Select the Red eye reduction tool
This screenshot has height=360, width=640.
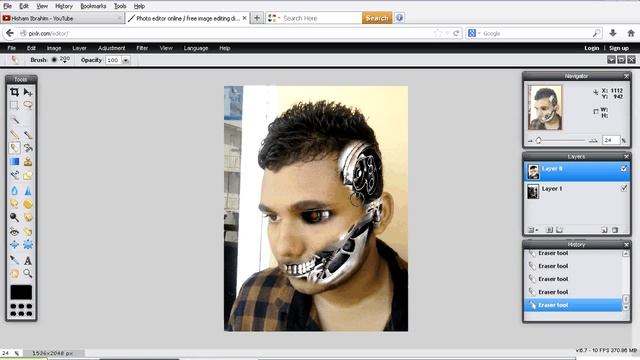(x=14, y=231)
